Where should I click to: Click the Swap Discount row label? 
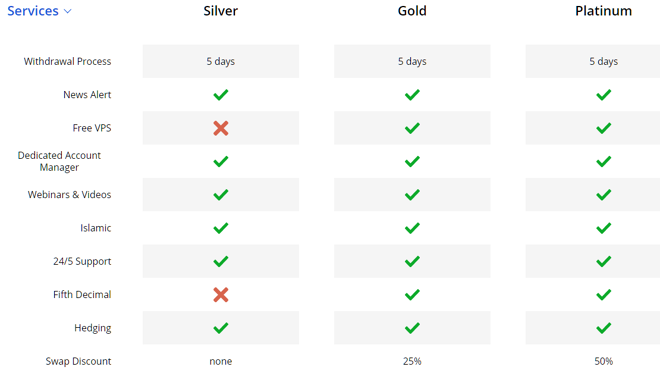pyautogui.click(x=78, y=361)
